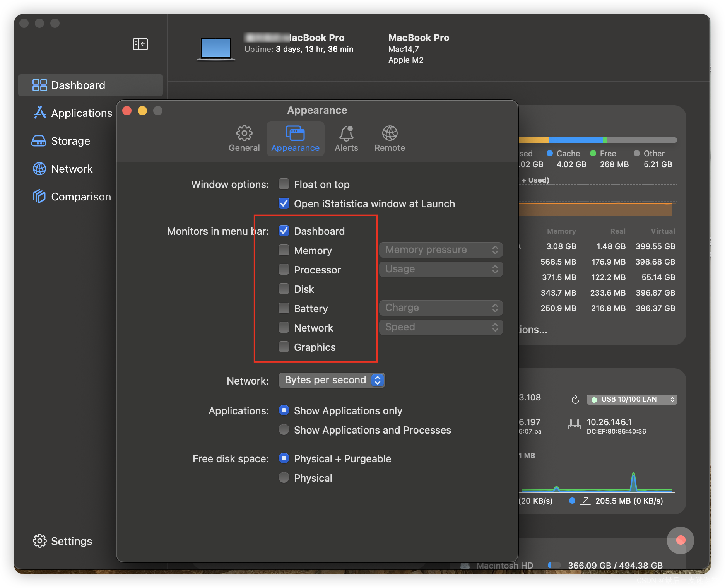Select Show Applications and Processes option
This screenshot has width=725, height=588.
(284, 429)
